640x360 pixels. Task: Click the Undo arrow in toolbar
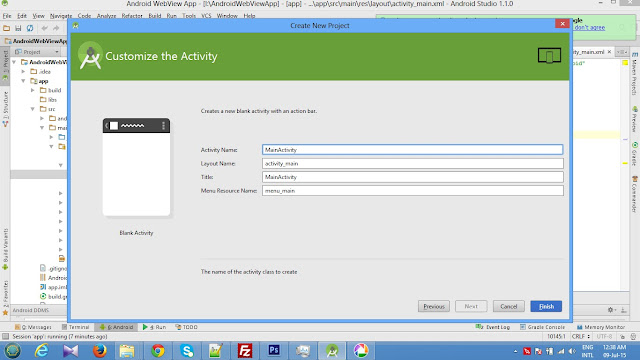coord(44,28)
